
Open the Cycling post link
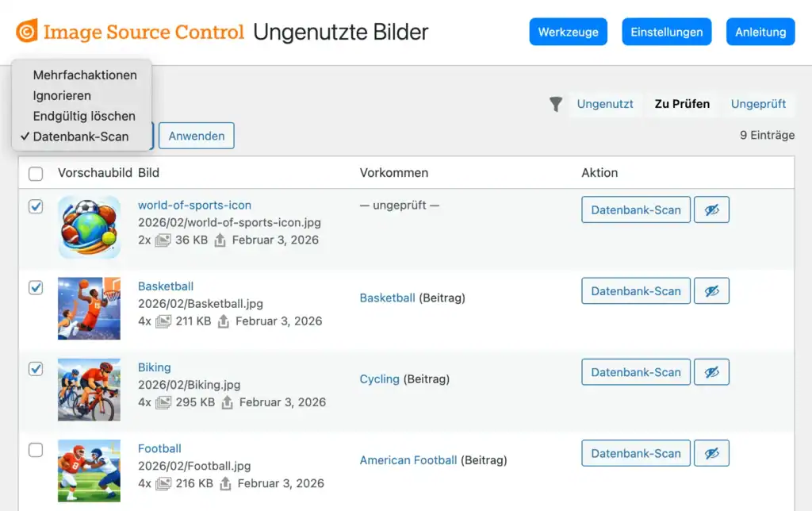[379, 378]
